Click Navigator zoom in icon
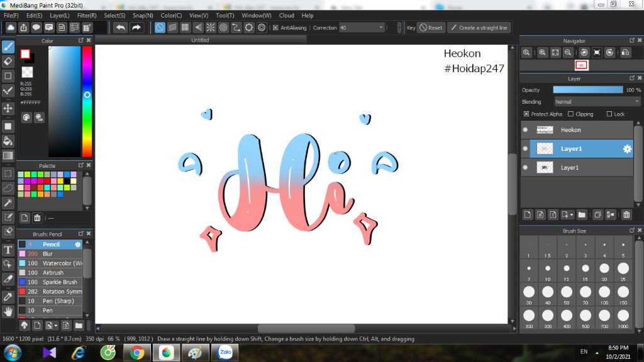The height and width of the screenshot is (362, 644). [x=543, y=53]
